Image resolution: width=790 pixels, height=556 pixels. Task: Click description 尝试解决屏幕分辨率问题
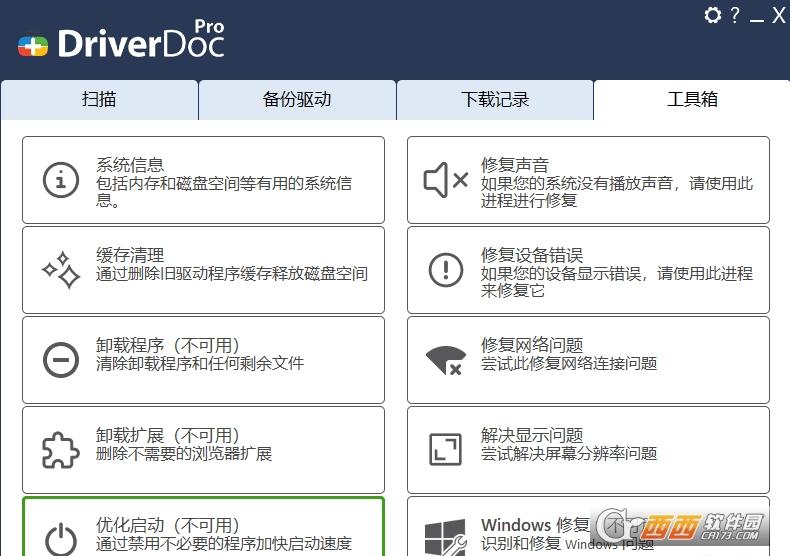(569, 453)
